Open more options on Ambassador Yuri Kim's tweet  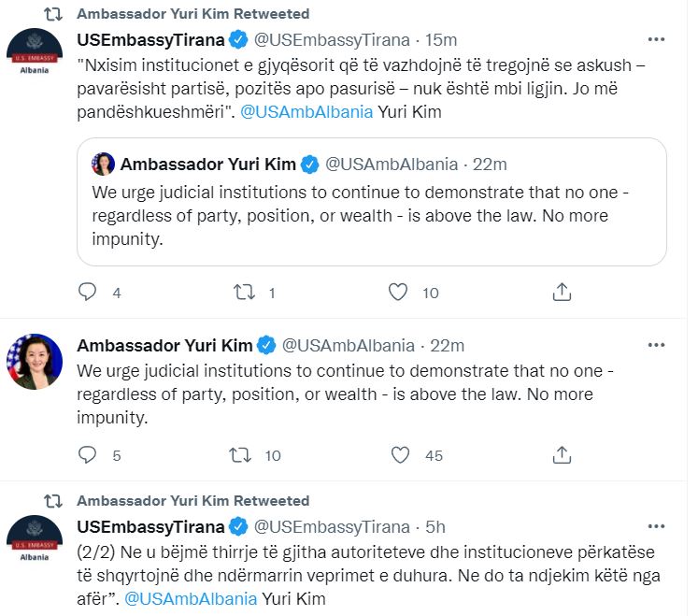tap(659, 345)
